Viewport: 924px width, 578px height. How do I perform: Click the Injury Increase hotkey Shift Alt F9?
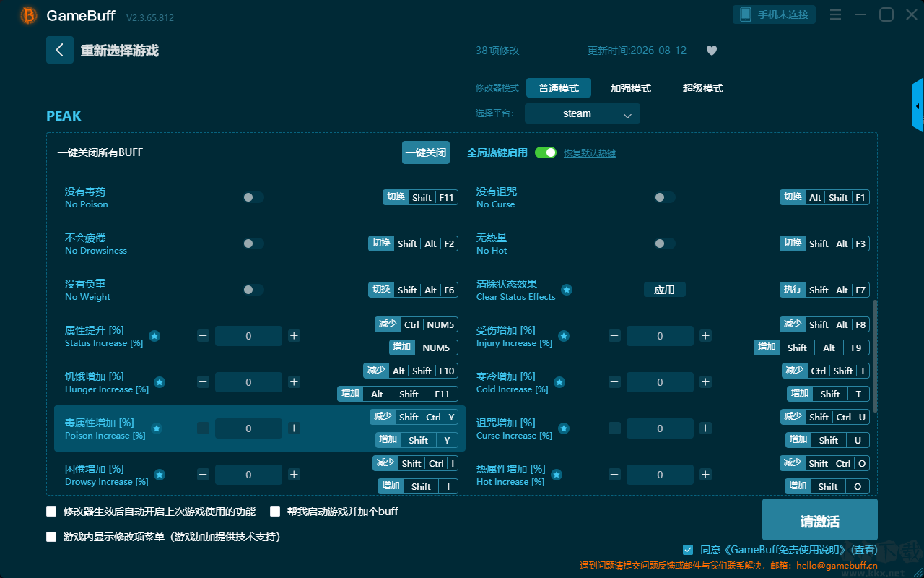coord(811,348)
